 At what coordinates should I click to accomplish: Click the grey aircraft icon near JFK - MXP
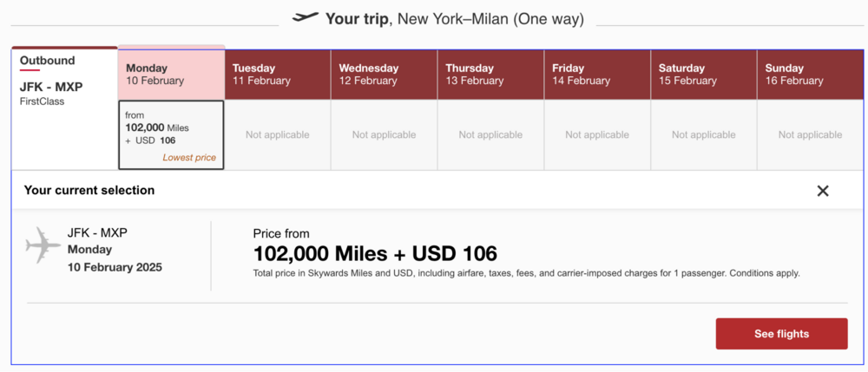coord(43,245)
